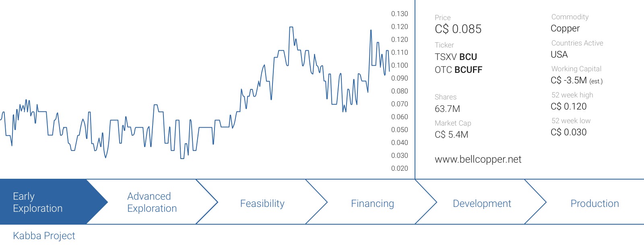
Task: Click the Kabba Project label
Action: [x=44, y=236]
